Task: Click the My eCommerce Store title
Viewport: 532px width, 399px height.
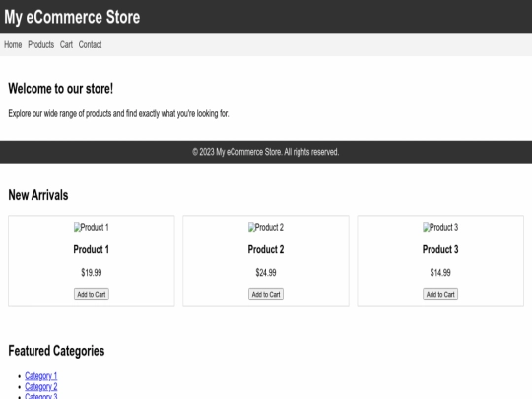Action: click(72, 17)
